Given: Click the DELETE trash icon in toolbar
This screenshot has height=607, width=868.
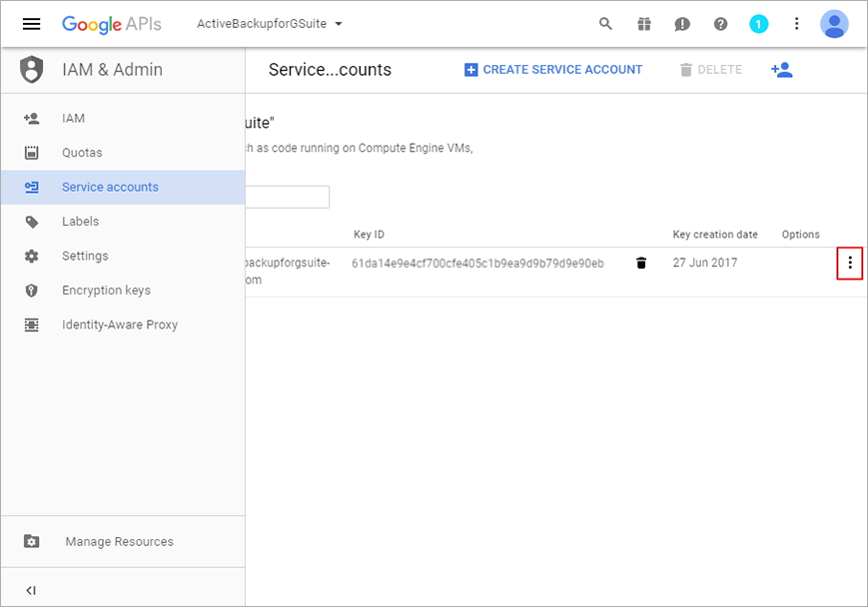Looking at the screenshot, I should 686,70.
